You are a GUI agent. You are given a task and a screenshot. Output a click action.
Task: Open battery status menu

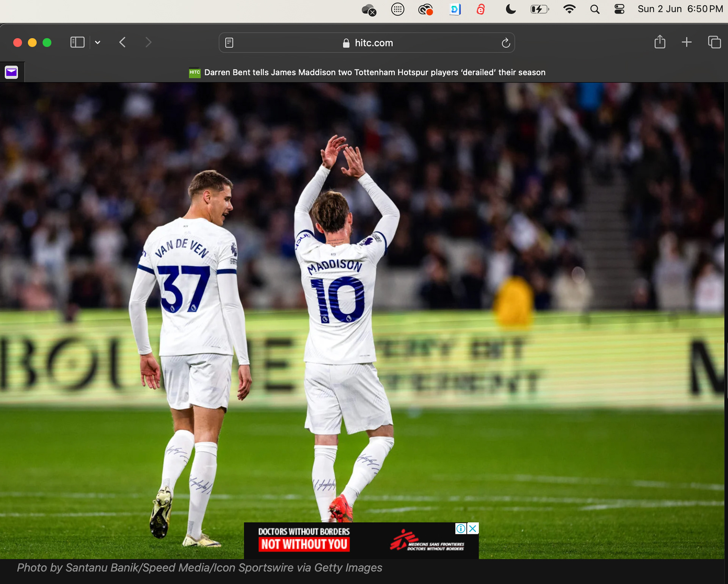(540, 9)
